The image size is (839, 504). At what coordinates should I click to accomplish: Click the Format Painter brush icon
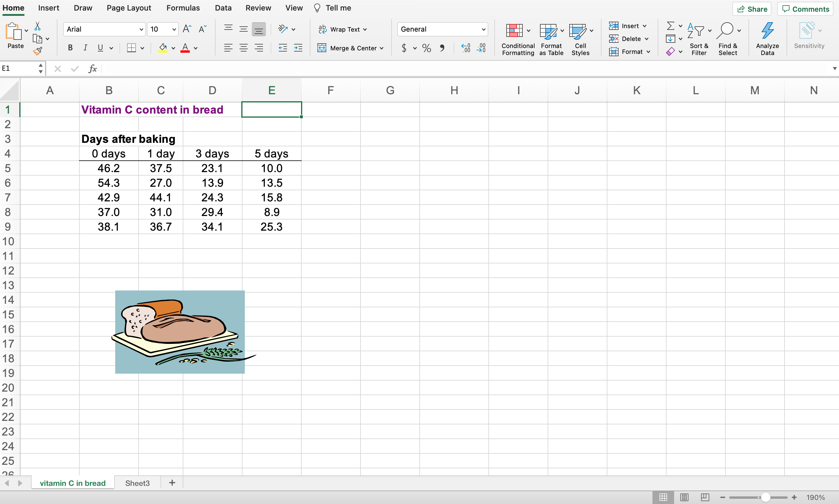click(x=37, y=52)
